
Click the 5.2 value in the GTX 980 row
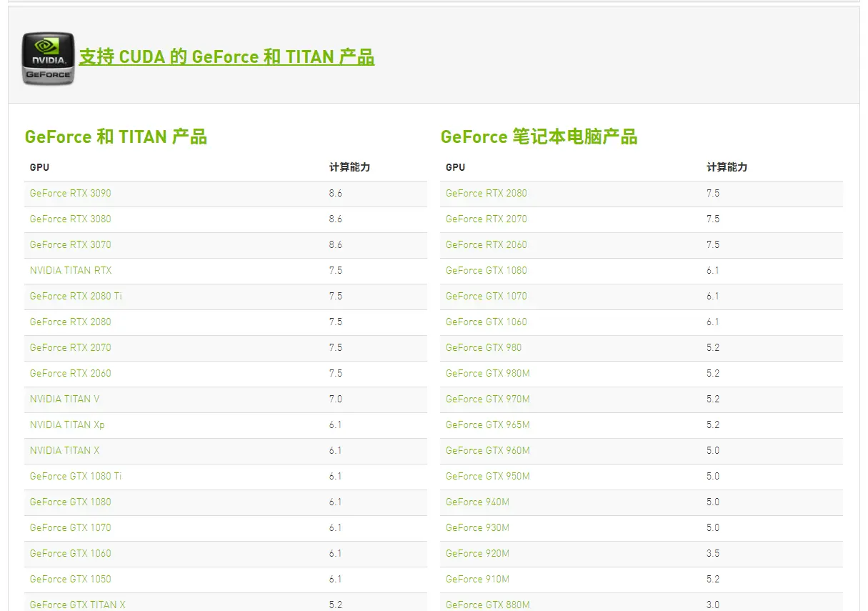713,347
